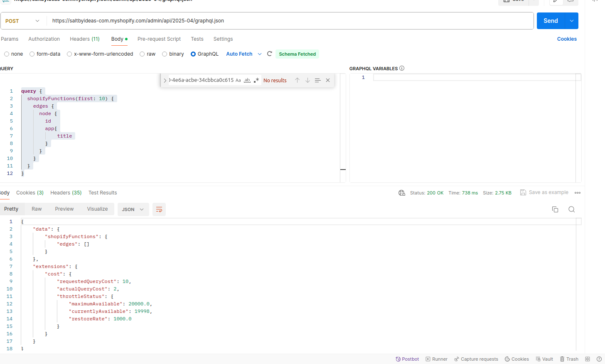Open the Tests tab
The width and height of the screenshot is (605, 364).
(x=197, y=39)
